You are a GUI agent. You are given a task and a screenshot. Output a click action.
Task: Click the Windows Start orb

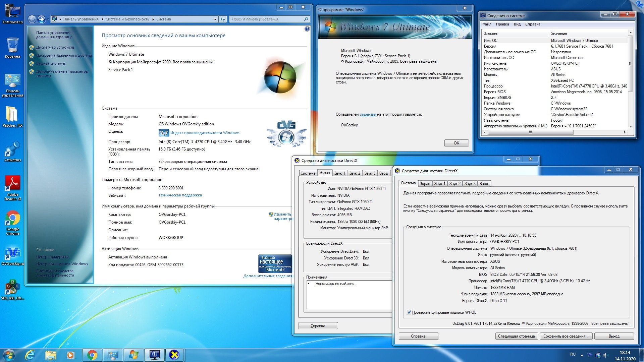(x=9, y=355)
